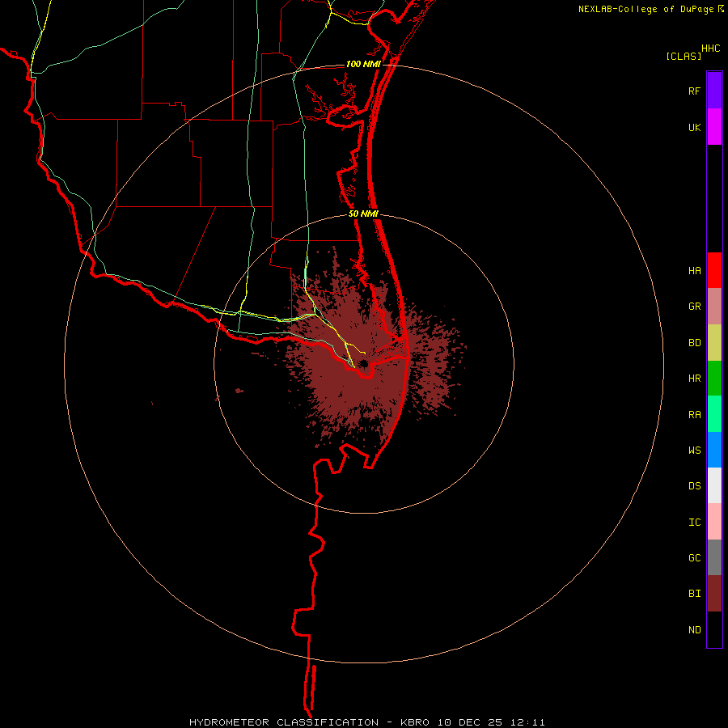This screenshot has height=728, width=728.
Task: Click the RA legend label
Action: [x=694, y=414]
